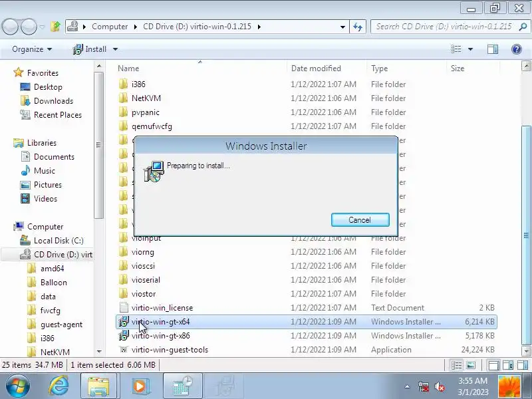
Task: Click the search CD Drive field
Action: (x=444, y=27)
